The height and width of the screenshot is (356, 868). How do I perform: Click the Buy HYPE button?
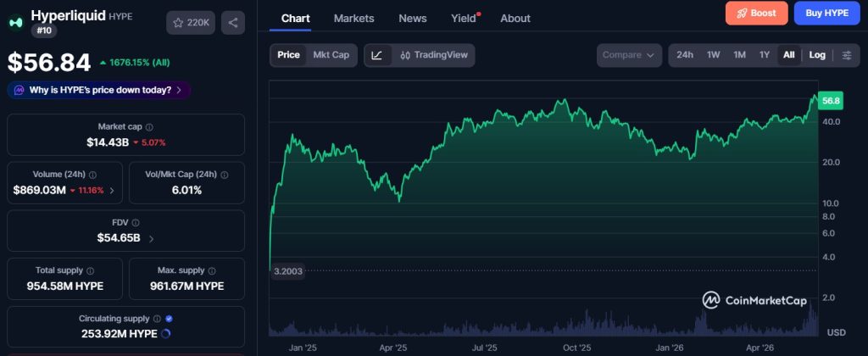point(827,14)
